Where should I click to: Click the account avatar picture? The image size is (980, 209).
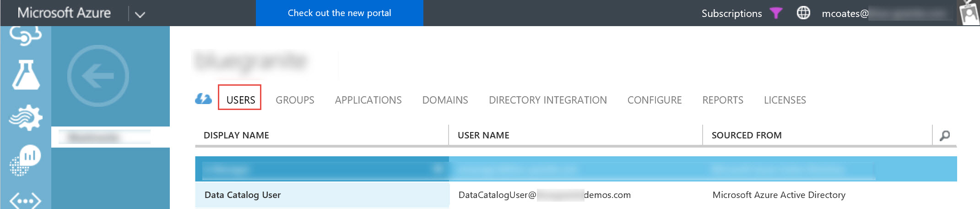[969, 12]
